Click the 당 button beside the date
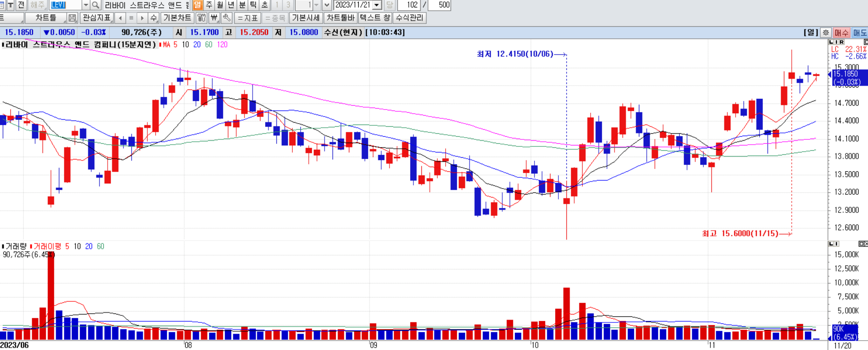Screen dimensions: 868x350 (389, 5)
